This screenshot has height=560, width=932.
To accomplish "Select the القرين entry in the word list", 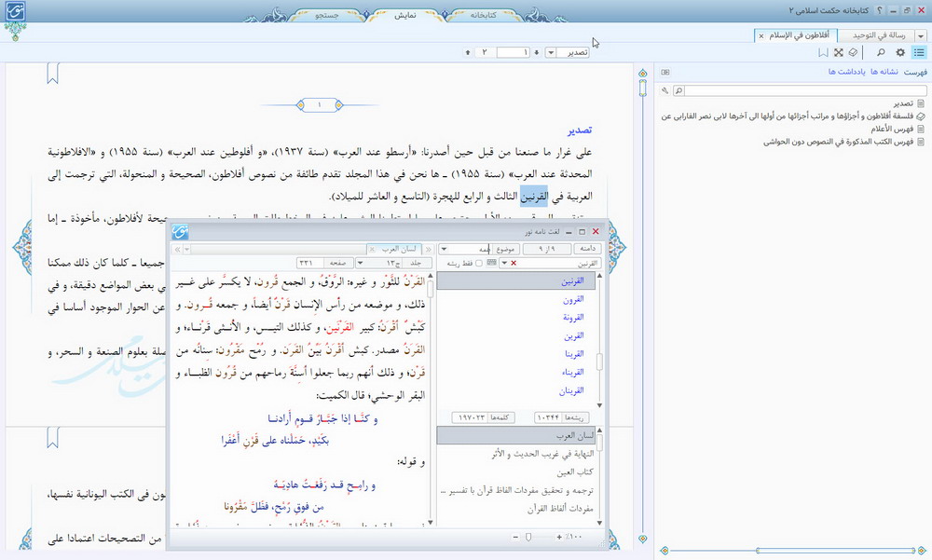I will pyautogui.click(x=573, y=335).
